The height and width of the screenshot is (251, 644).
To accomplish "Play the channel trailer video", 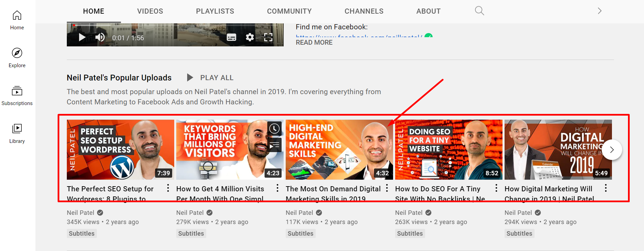I will (82, 38).
